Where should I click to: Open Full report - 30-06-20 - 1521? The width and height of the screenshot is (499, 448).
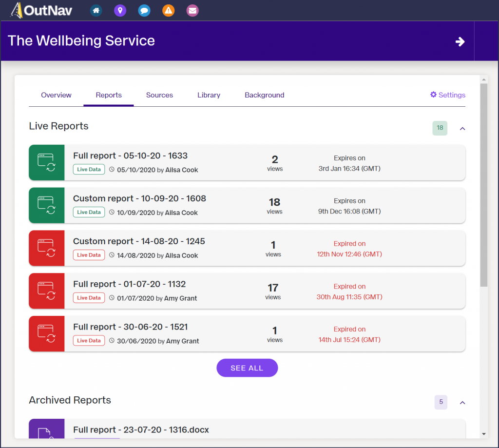click(131, 327)
